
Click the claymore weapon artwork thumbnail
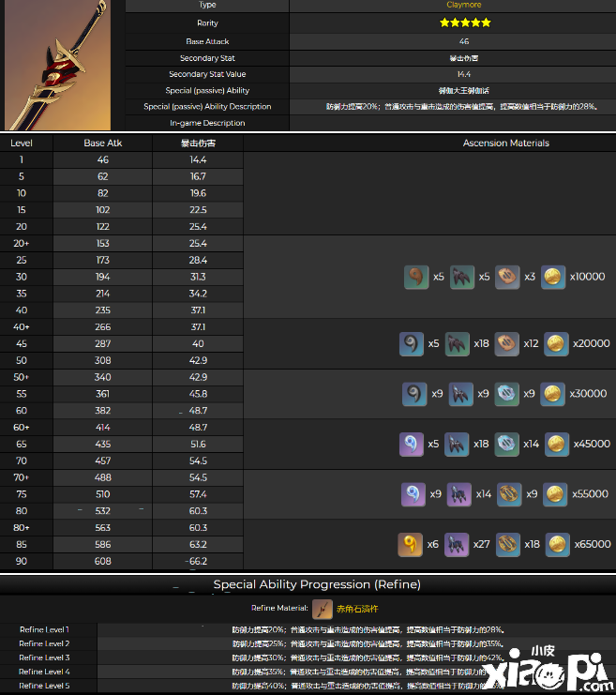(57, 65)
